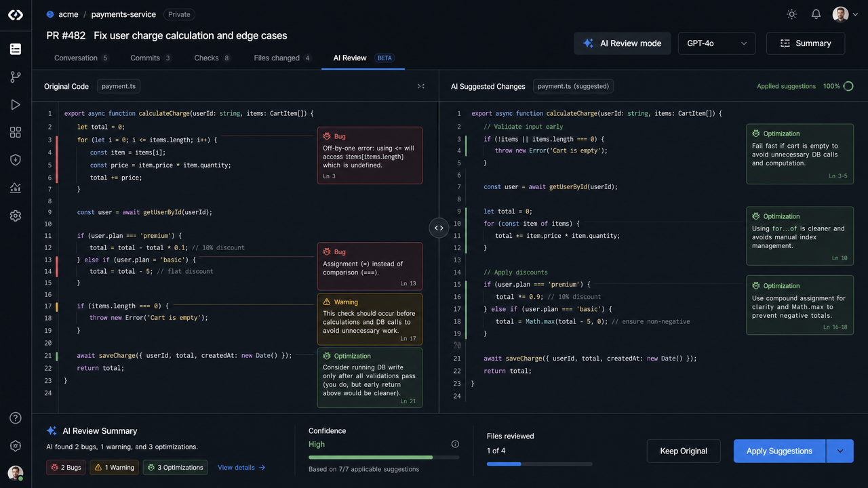
Task: Open the Optimization annotation Ln 10
Action: point(800,235)
